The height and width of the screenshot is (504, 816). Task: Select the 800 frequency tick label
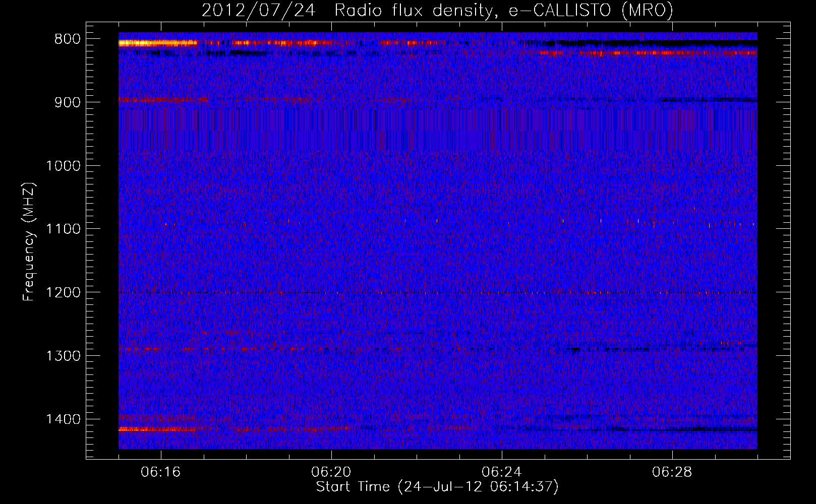[67, 39]
